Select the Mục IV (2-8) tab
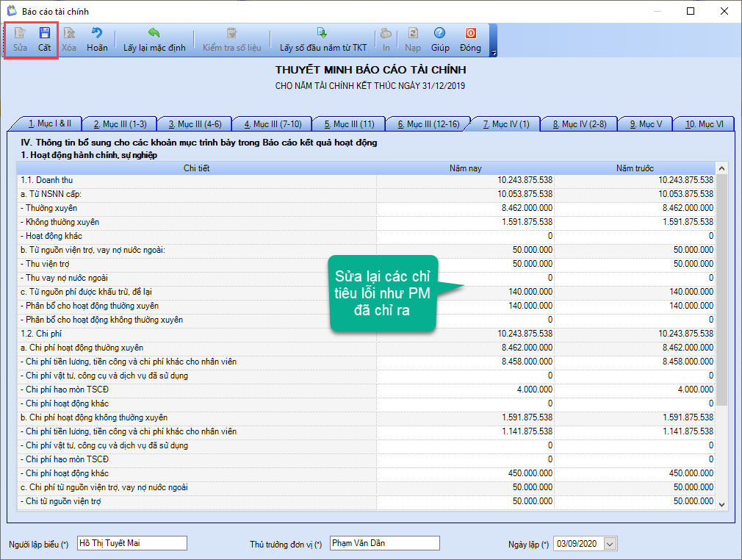Image resolution: width=742 pixels, height=560 pixels. [x=580, y=124]
